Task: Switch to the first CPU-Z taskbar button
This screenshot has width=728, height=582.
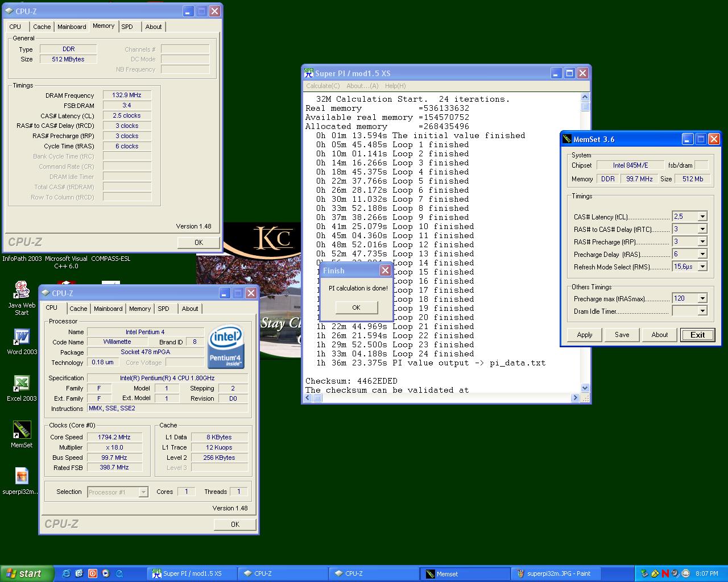Action: click(x=283, y=573)
